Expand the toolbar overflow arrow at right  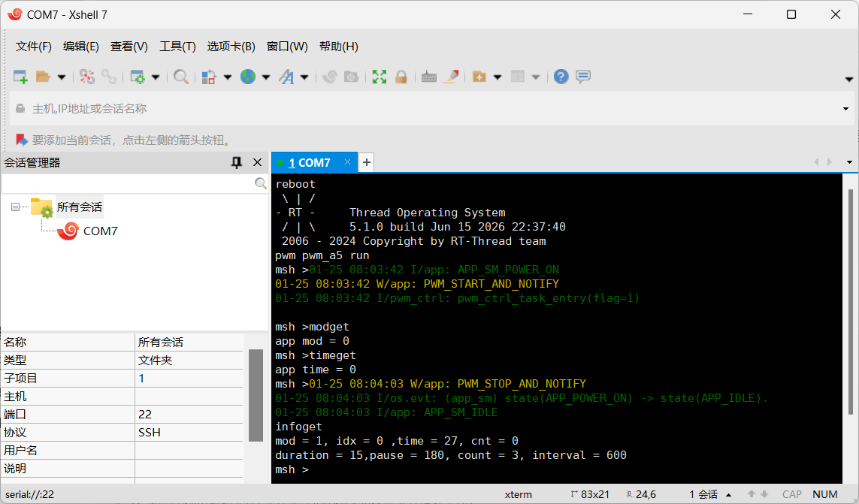tap(848, 80)
